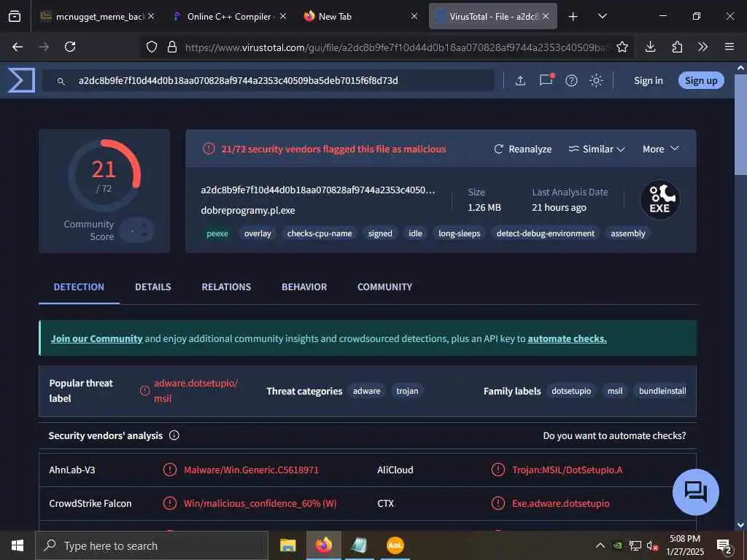Image resolution: width=747 pixels, height=560 pixels.
Task: Click the site padlock icon
Action: click(x=172, y=47)
